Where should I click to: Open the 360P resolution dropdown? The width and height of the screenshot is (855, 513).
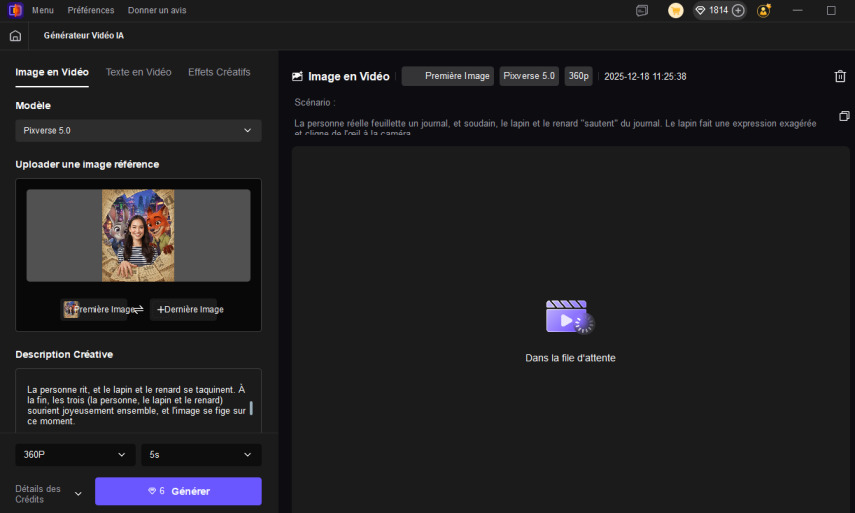coord(75,455)
